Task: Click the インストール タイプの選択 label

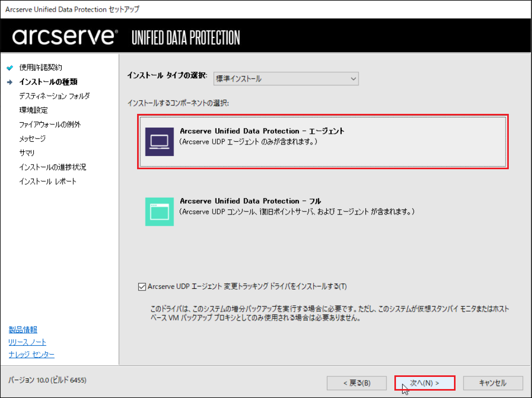Action: pos(167,75)
